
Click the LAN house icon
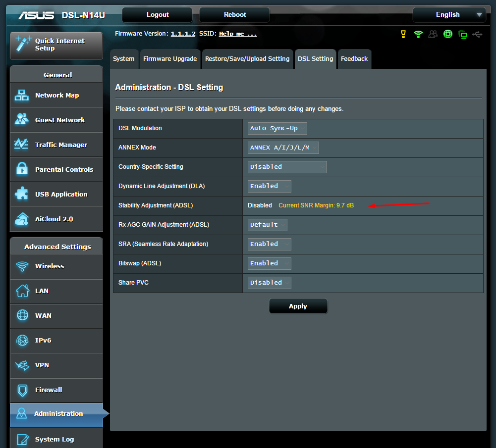pos(22,291)
